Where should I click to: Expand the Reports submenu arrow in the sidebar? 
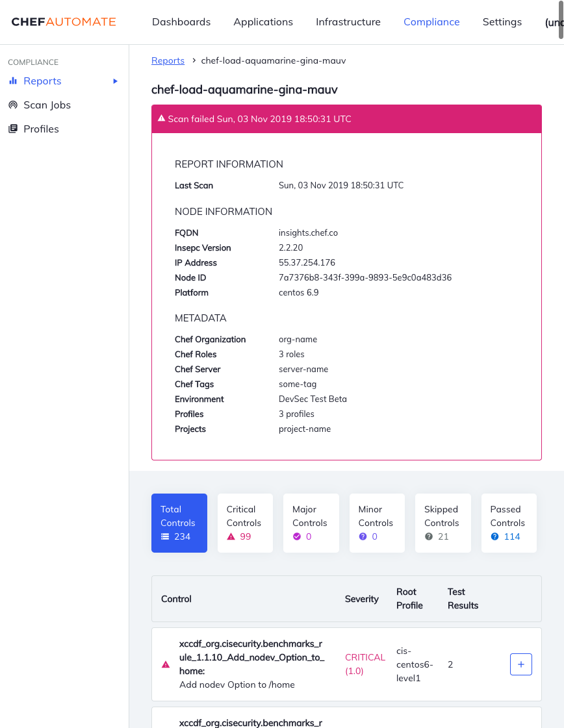[115, 81]
